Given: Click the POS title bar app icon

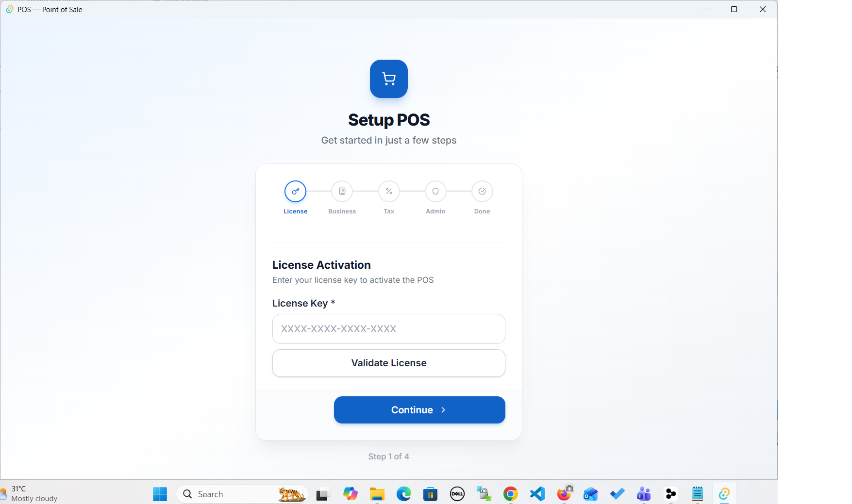Looking at the screenshot, I should tap(10, 9).
